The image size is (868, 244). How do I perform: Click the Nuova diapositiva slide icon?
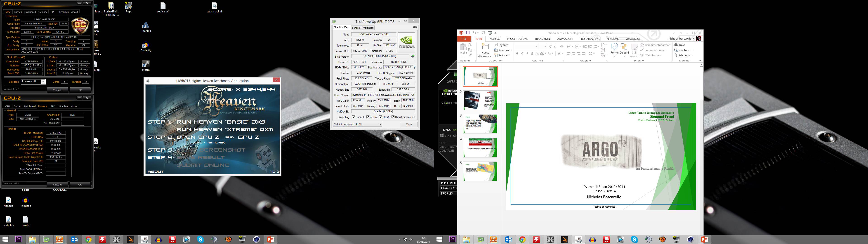click(x=485, y=47)
